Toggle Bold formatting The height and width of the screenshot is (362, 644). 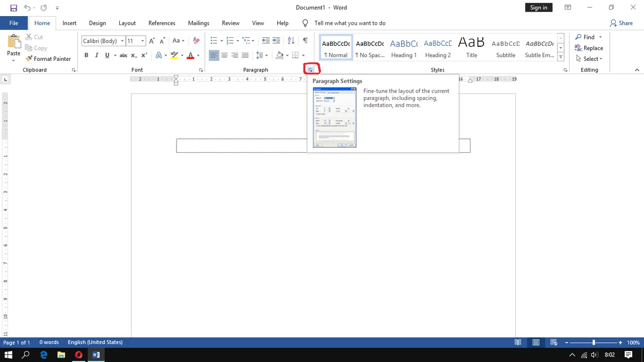click(86, 55)
